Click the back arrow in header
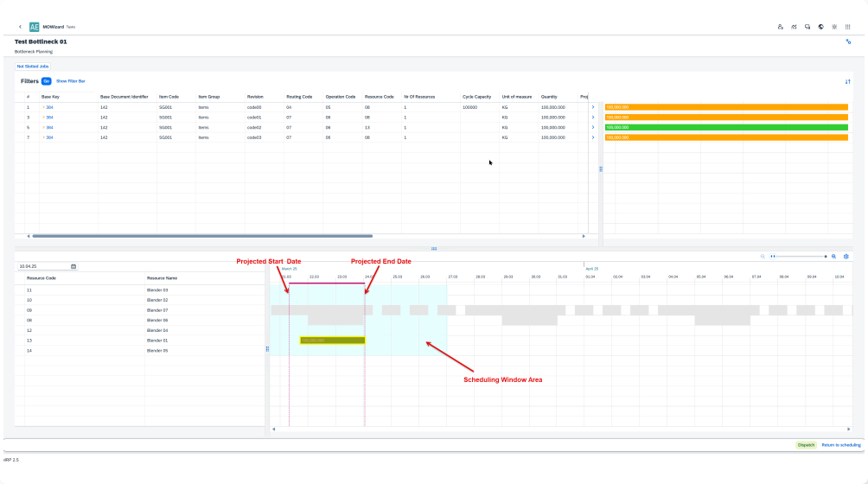Viewport: 868px width, 484px height. tap(20, 27)
